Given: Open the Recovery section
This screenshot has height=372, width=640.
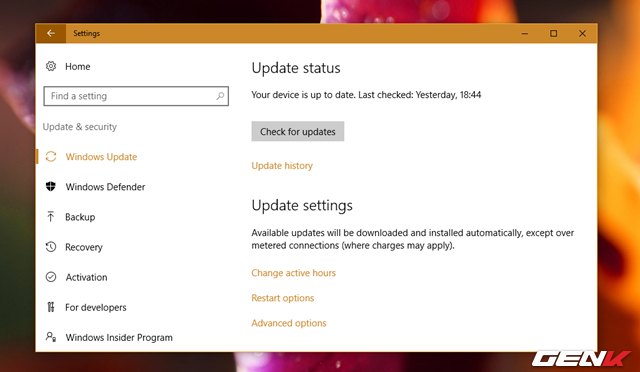Looking at the screenshot, I should coord(84,247).
